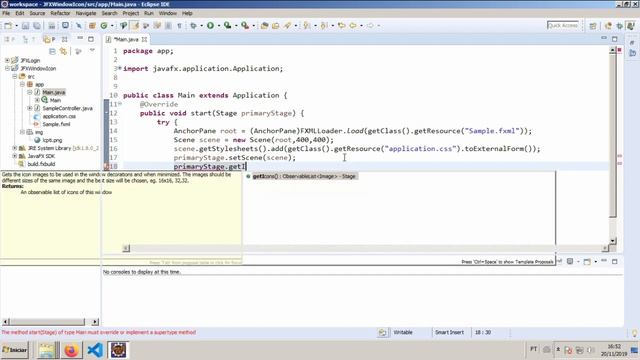This screenshot has height=360, width=640.
Task: Open the Window menu
Action: pos(167,13)
